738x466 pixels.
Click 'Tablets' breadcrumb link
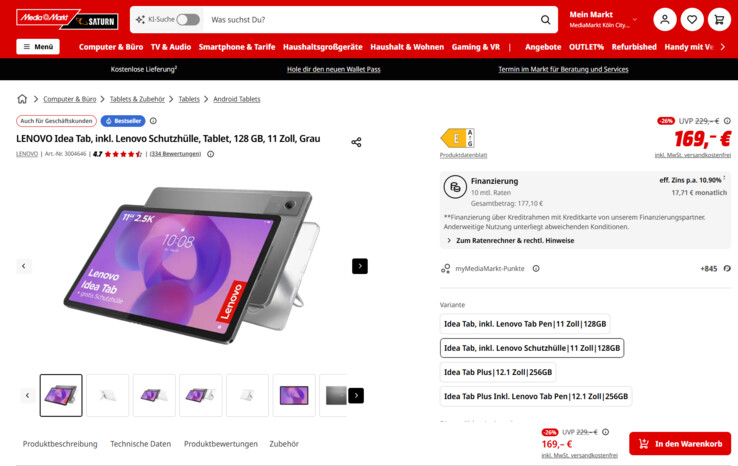[x=189, y=99]
